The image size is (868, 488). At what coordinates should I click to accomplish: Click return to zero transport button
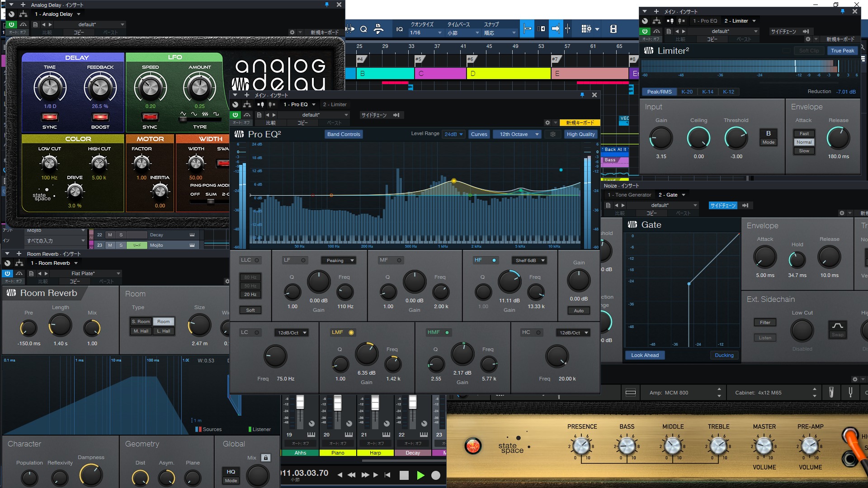tap(387, 475)
